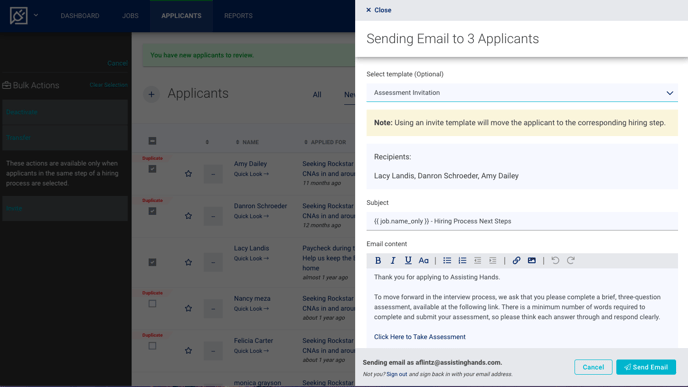Viewport: 688px width, 387px height.
Task: Click the rating dash box for Amy Dailey
Action: (x=213, y=174)
